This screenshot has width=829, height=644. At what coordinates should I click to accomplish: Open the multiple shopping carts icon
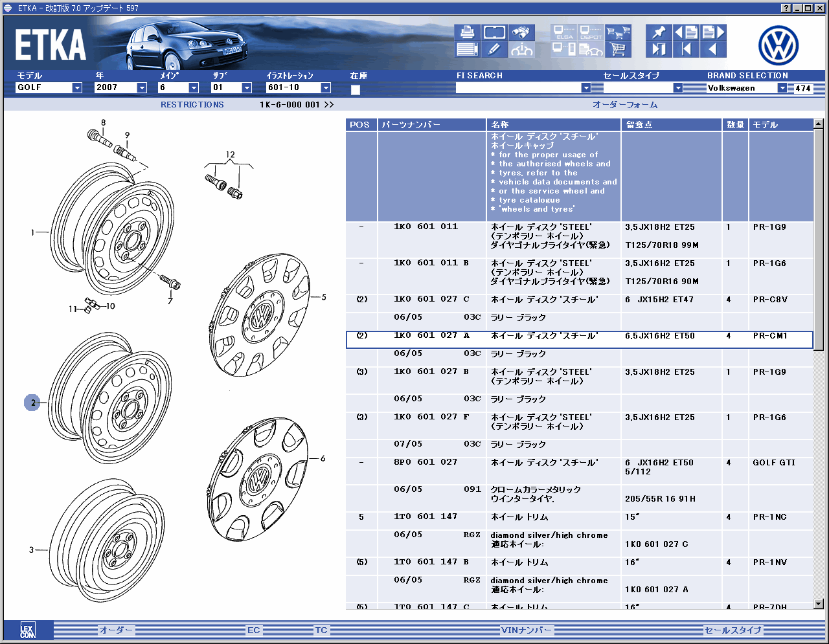click(x=618, y=32)
